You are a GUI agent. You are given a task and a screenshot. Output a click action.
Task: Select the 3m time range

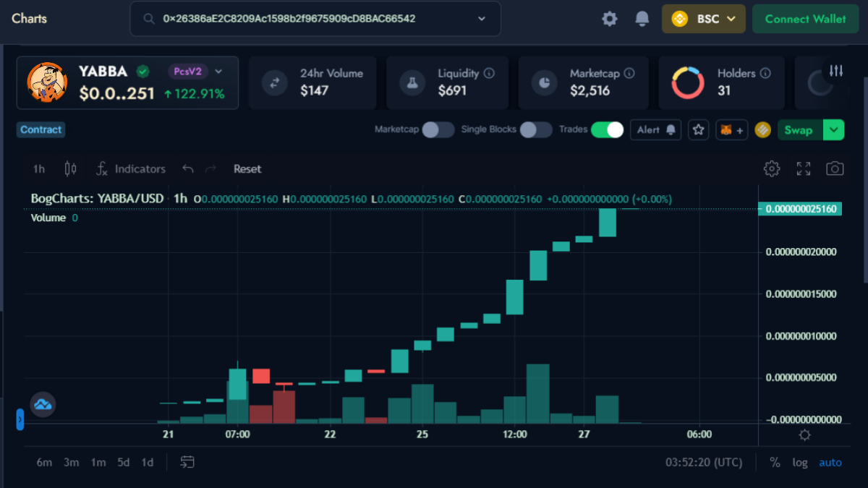[x=71, y=462]
